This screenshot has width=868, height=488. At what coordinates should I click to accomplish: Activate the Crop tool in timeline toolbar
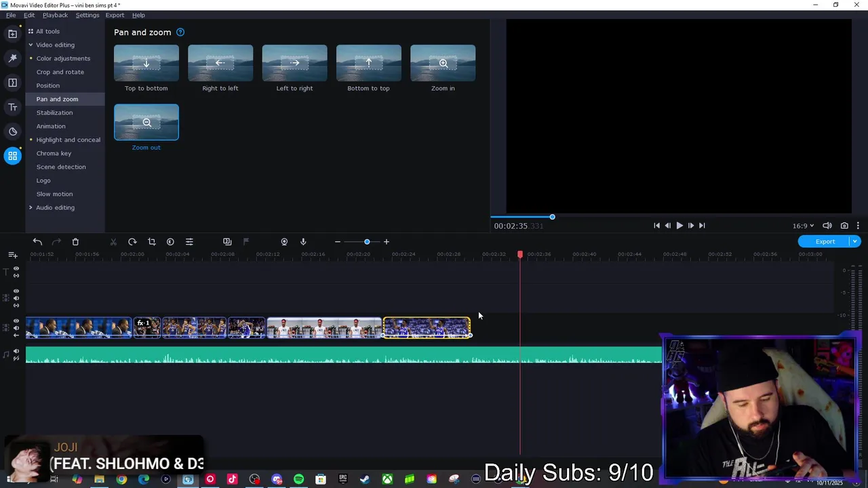[x=151, y=242]
